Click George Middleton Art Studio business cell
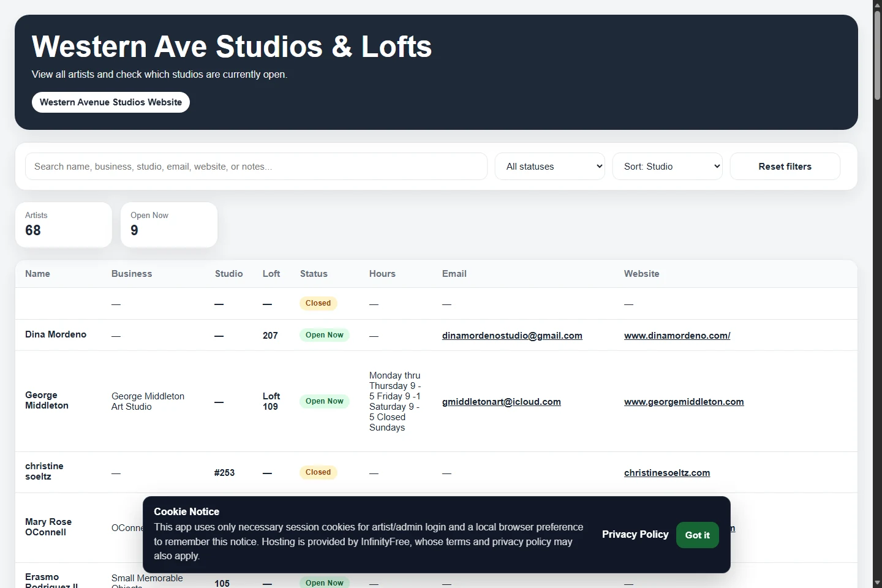 coord(148,402)
